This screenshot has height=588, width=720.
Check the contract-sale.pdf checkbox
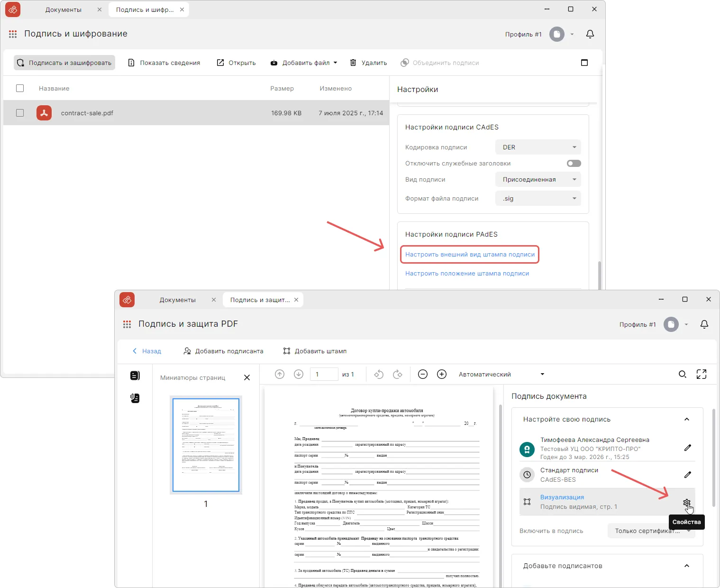(20, 113)
